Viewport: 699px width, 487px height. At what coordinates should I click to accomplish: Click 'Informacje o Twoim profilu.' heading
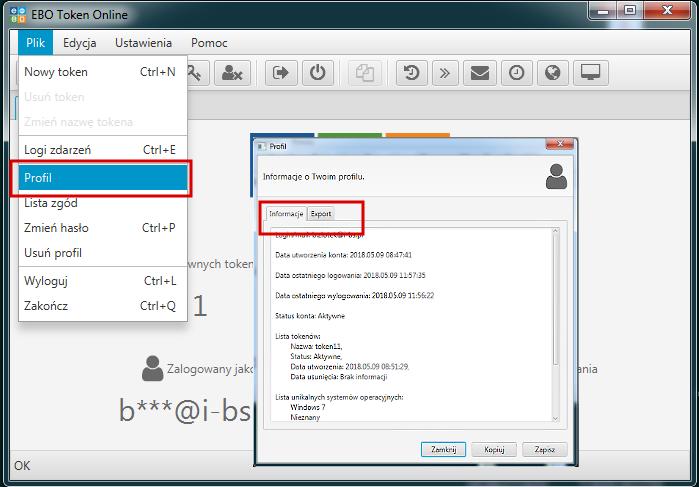click(x=314, y=177)
